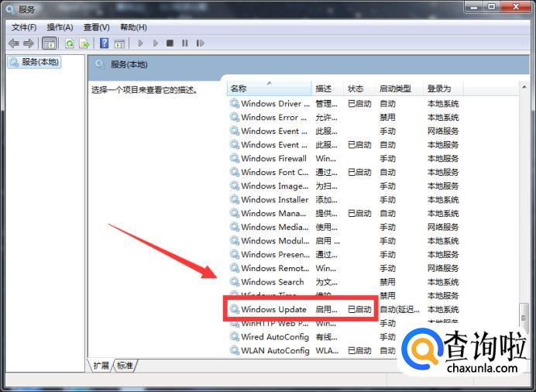Viewport: 536px width, 392px height.
Task: Click the services list vertical scrollbar thumb
Action: point(524,318)
